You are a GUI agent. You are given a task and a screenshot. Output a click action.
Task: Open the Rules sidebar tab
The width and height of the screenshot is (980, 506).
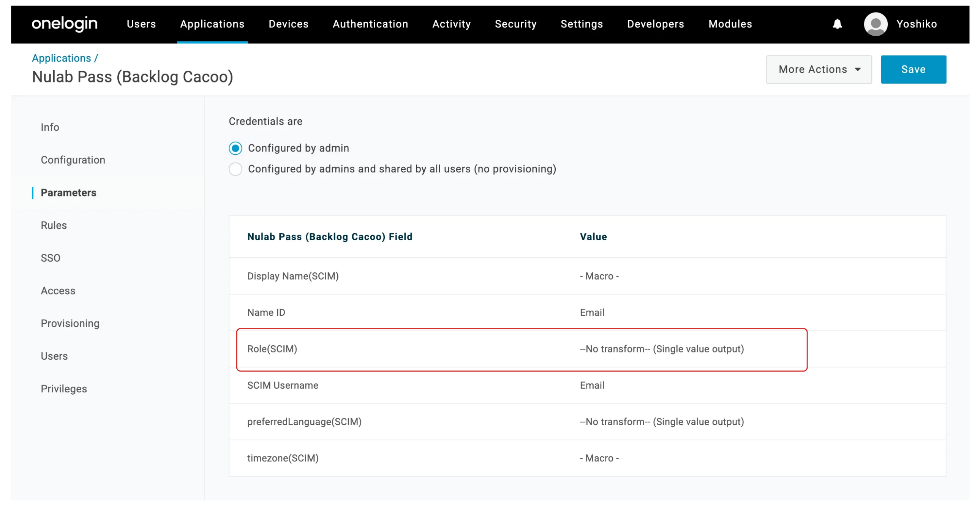54,225
